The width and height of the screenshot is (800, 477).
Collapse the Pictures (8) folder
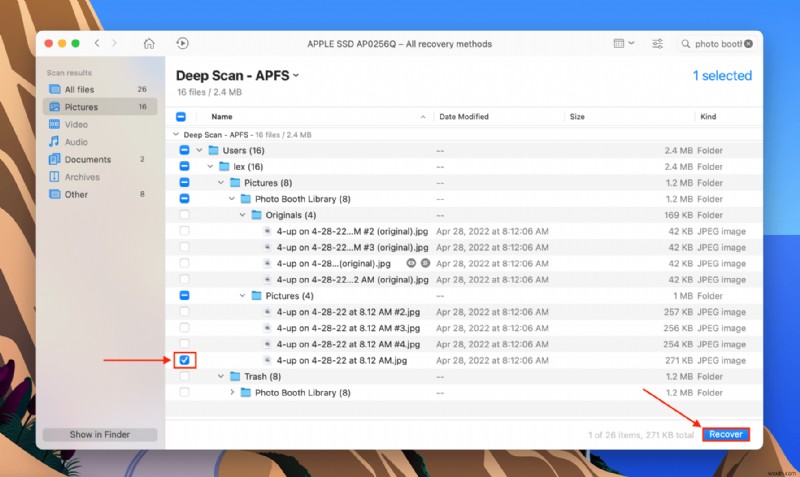click(221, 183)
